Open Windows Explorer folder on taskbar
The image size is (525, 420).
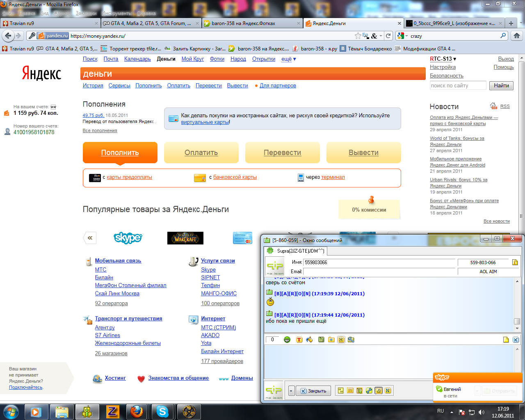(x=62, y=411)
